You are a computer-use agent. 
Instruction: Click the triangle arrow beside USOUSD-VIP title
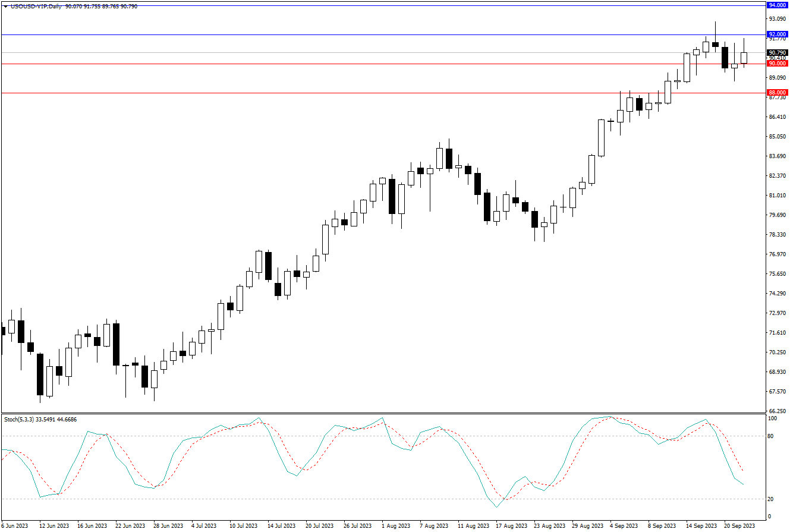[x=5, y=7]
